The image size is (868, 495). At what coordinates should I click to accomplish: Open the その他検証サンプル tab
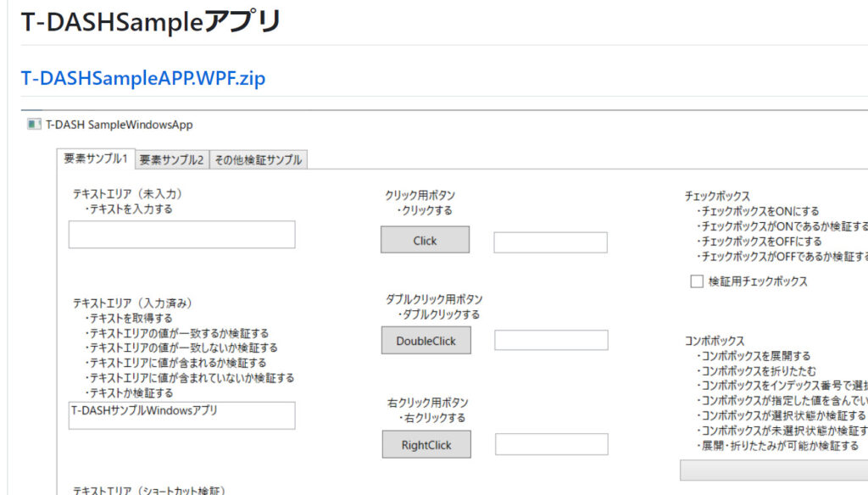point(258,159)
